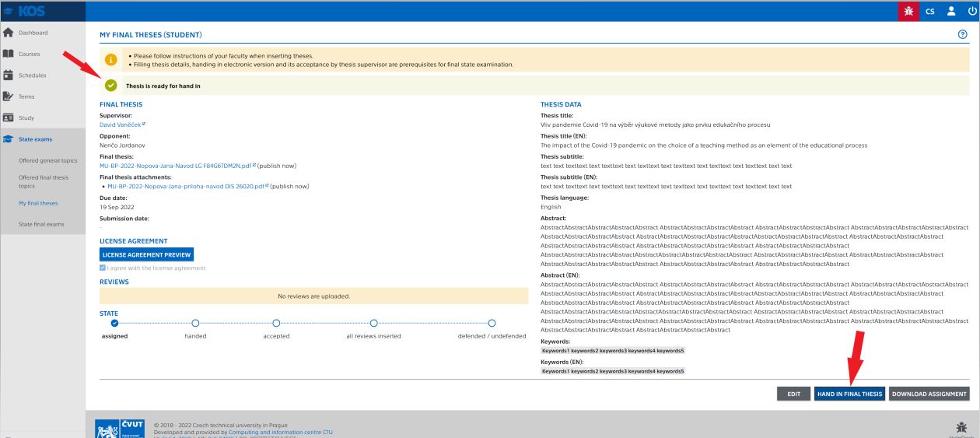The height and width of the screenshot is (438, 980).
Task: Click the Terms pencil icon
Action: point(9,96)
